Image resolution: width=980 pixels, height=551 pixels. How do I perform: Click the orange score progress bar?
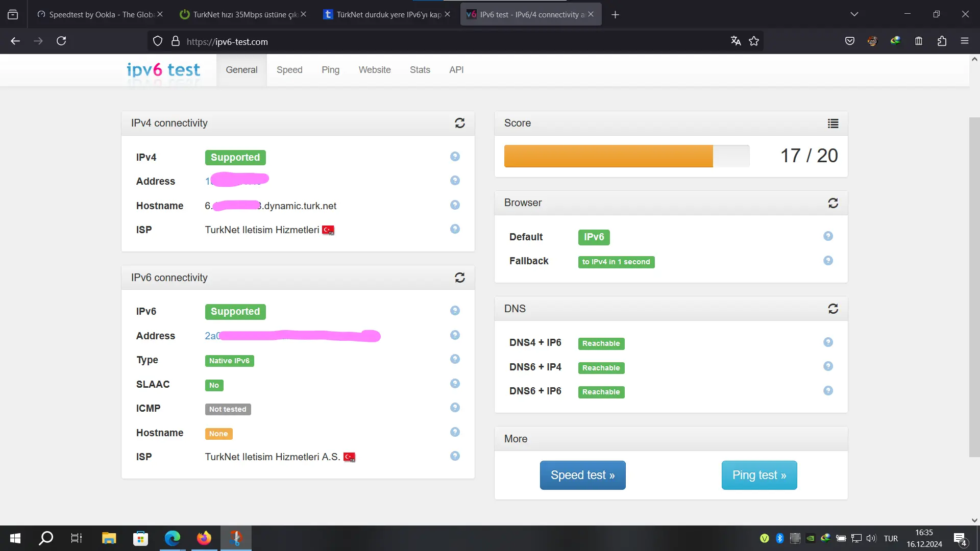(608, 156)
